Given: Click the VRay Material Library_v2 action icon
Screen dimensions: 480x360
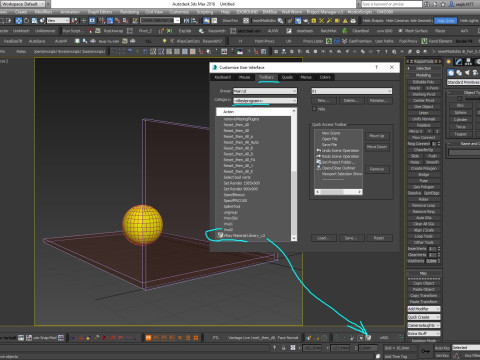Looking at the screenshot, I should tap(220, 235).
